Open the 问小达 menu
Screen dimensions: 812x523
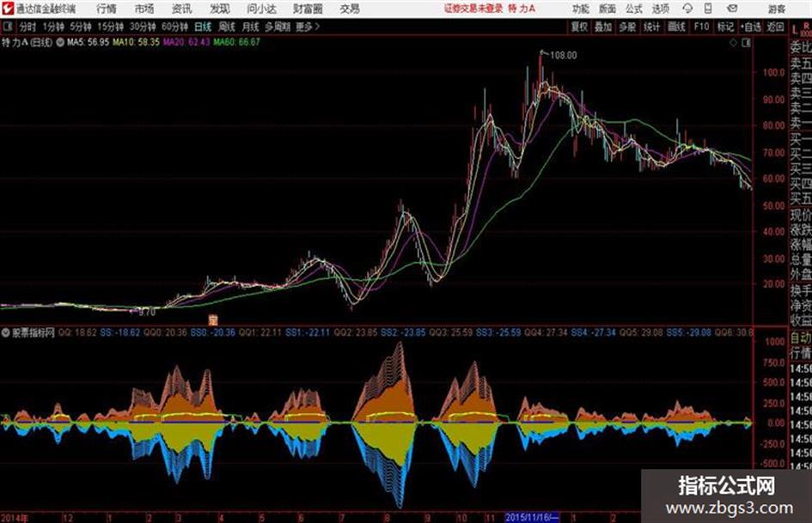261,9
